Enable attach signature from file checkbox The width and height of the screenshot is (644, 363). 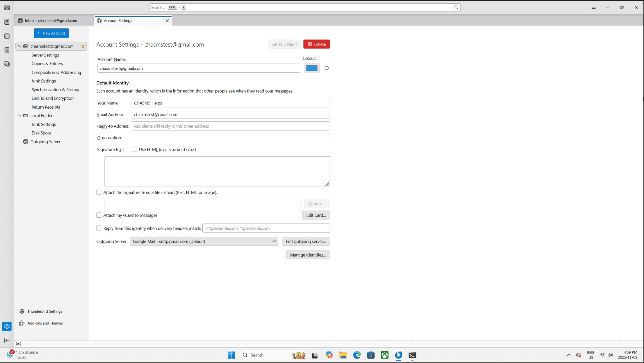(99, 192)
